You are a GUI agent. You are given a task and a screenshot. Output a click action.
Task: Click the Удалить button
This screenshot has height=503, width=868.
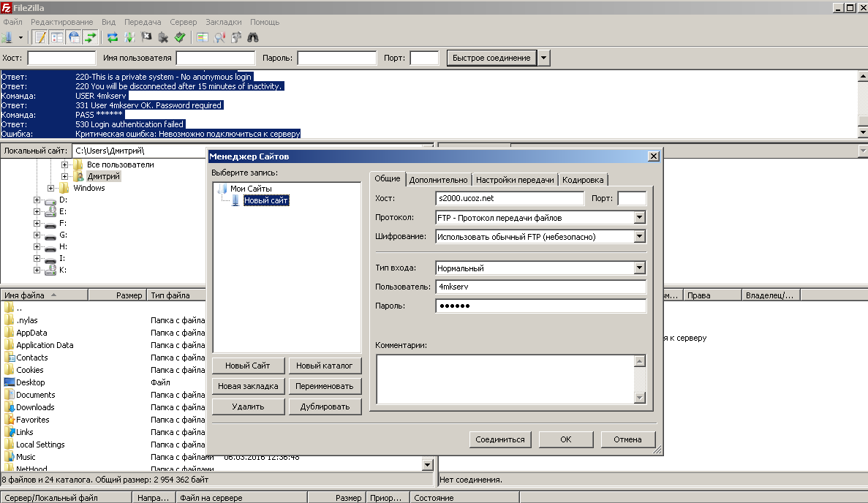(247, 406)
